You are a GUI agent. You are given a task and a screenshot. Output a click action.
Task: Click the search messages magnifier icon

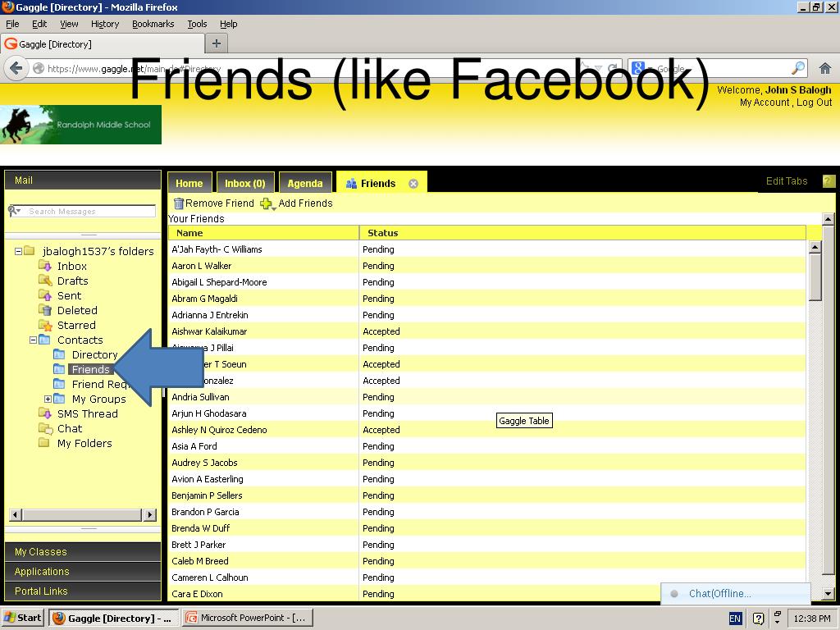coord(11,211)
